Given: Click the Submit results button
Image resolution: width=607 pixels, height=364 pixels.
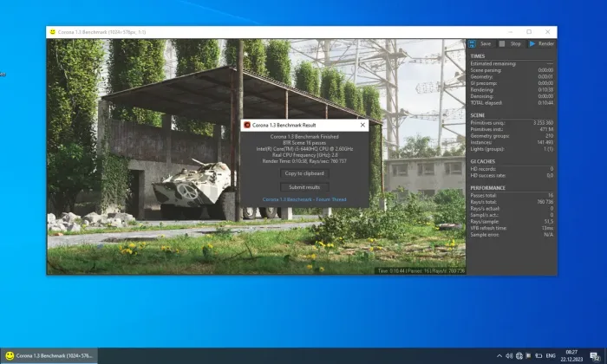Looking at the screenshot, I should (x=304, y=186).
